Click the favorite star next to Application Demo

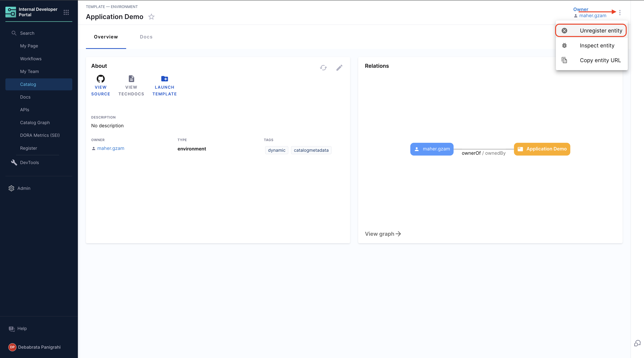(151, 17)
